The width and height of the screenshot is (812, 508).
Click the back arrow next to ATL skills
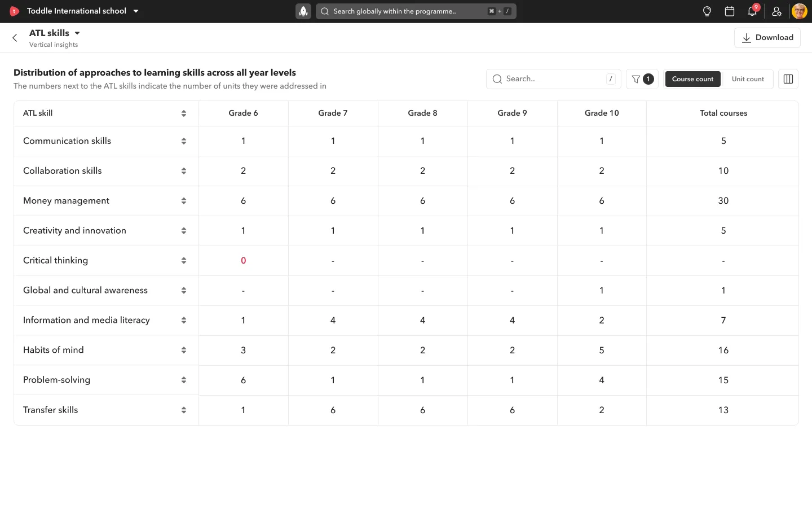[x=14, y=37]
